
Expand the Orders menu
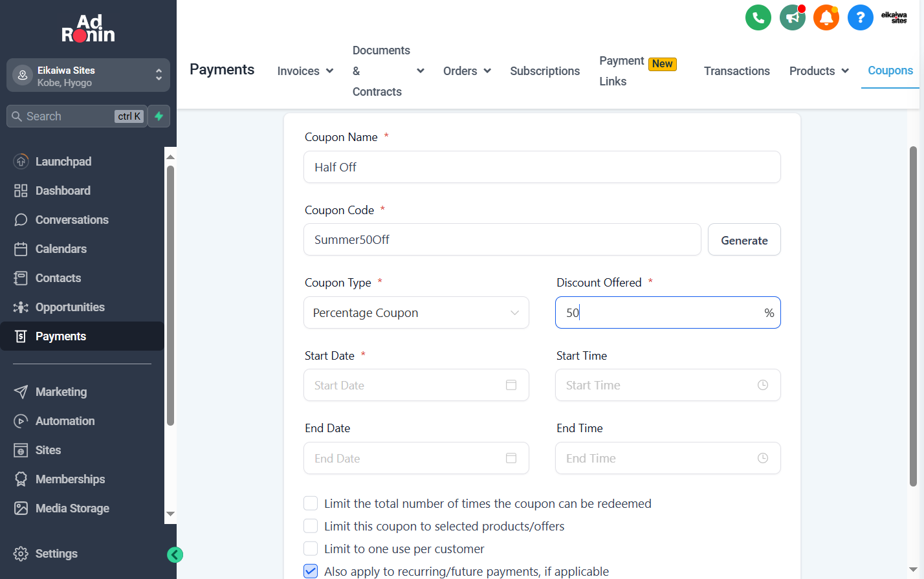click(467, 71)
